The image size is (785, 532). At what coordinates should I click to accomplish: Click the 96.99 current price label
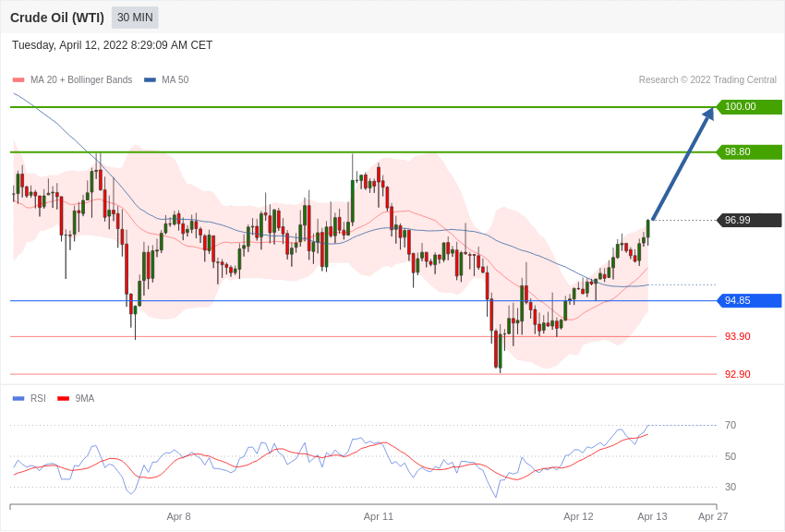tap(749, 220)
